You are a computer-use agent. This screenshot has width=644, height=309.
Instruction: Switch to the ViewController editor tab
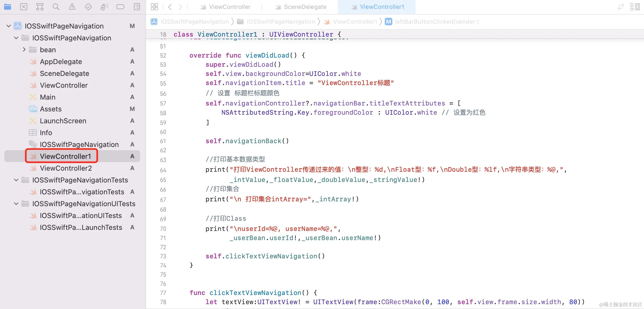pyautogui.click(x=229, y=7)
